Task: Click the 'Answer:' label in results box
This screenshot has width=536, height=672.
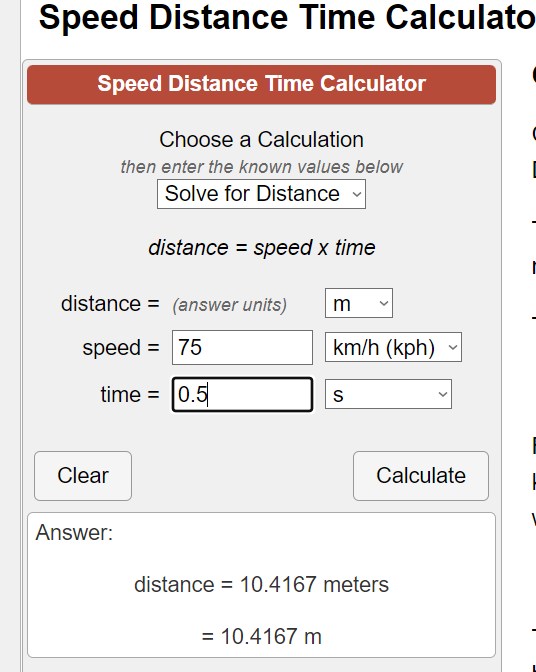Action: (74, 533)
